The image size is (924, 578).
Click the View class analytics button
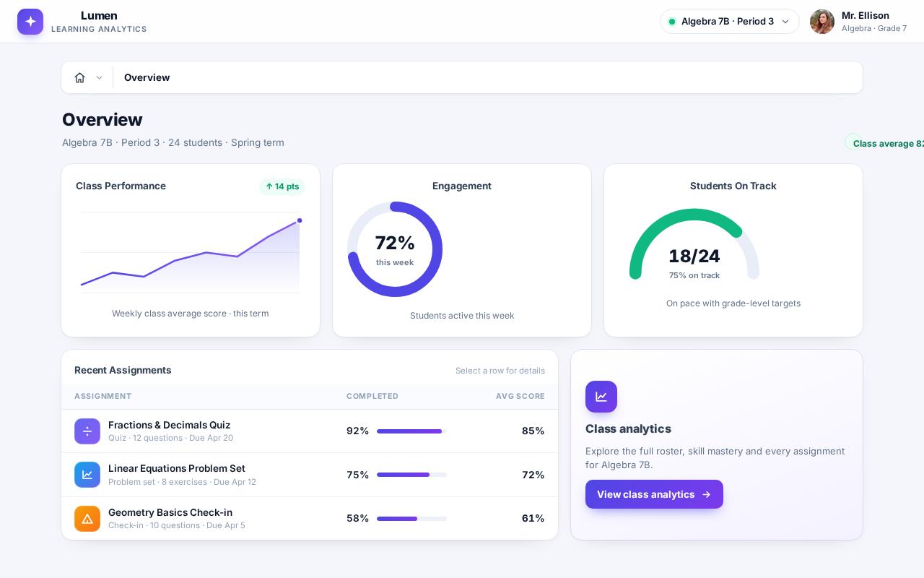pyautogui.click(x=654, y=494)
